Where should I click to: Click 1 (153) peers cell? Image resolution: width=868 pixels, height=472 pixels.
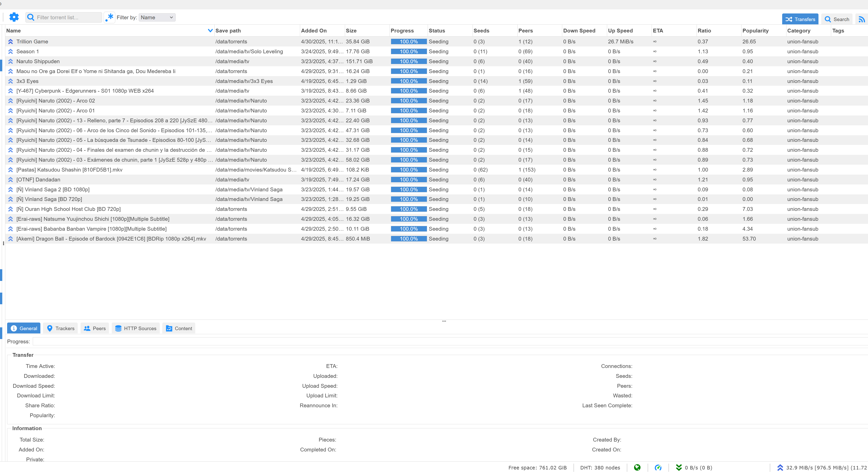click(x=527, y=170)
